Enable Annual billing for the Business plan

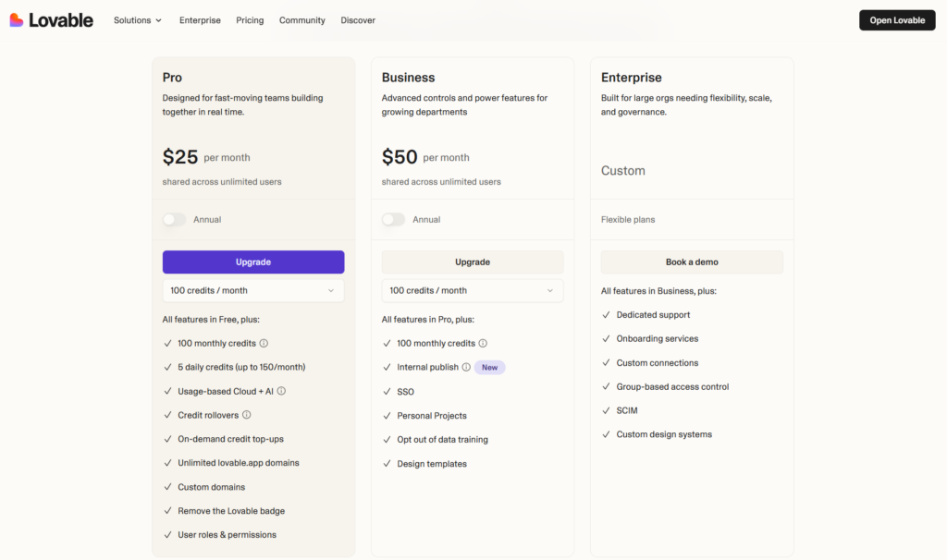tap(392, 219)
